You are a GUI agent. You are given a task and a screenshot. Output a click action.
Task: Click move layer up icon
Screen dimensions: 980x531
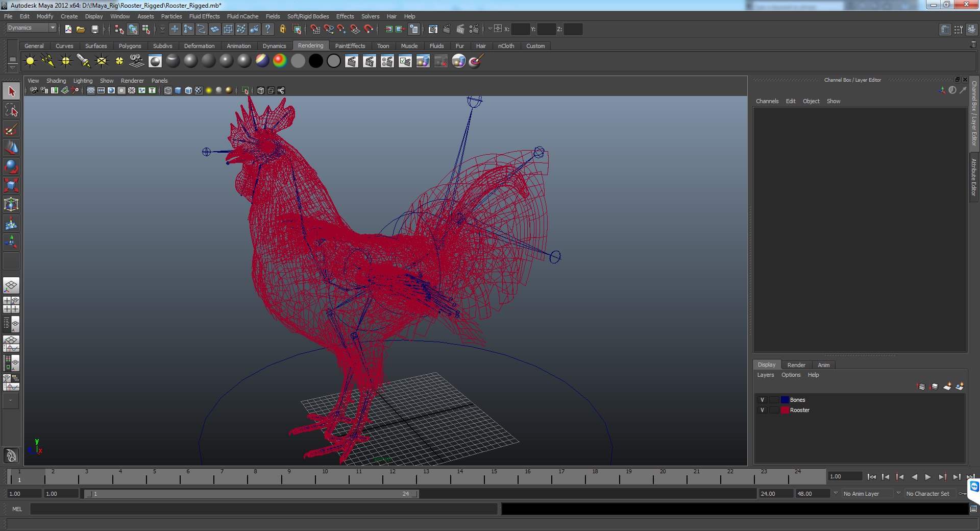point(921,387)
